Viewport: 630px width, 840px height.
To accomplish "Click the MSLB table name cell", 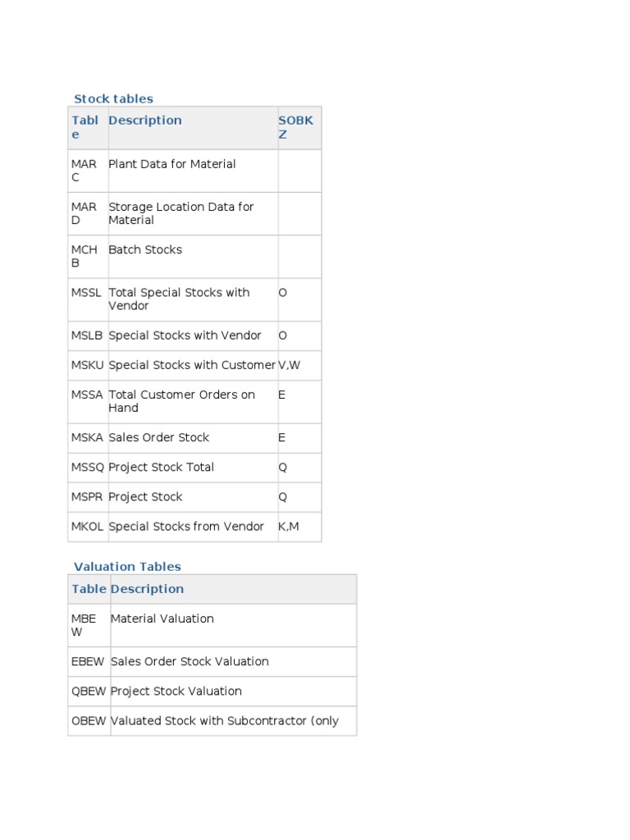I will click(x=87, y=336).
